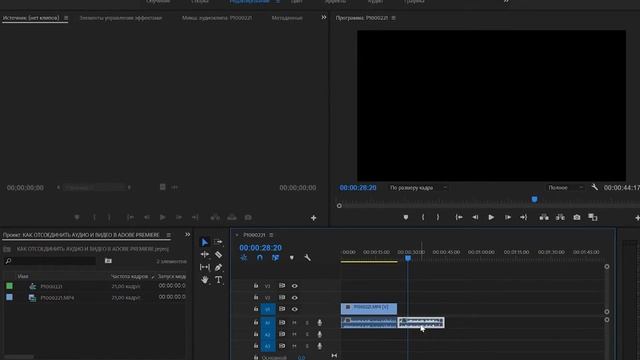
Task: Hide track V2 with eye icon
Action: click(294, 298)
